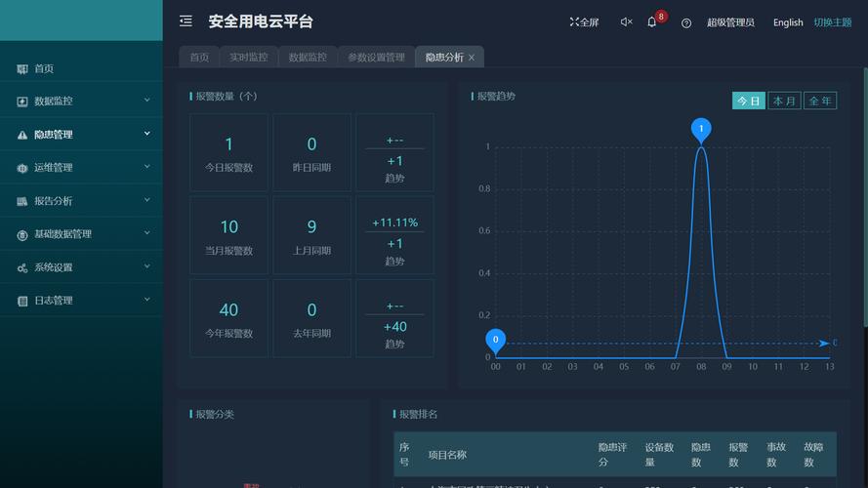Switch chart to 本月 range
The height and width of the screenshot is (488, 868).
click(784, 101)
